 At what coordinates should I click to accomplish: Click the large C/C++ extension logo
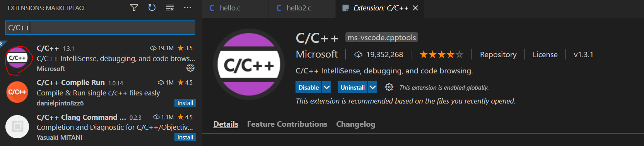click(x=249, y=65)
